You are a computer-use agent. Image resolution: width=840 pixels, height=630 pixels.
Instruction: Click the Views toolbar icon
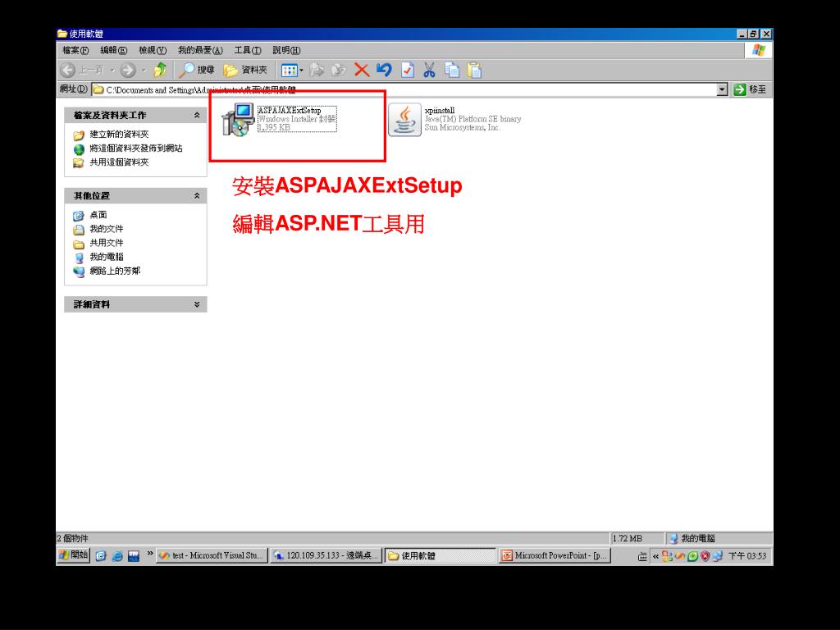290,71
